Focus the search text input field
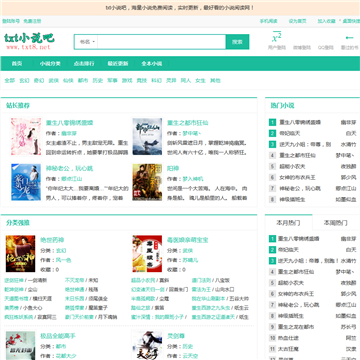The height and width of the screenshot is (360, 360). point(161,42)
